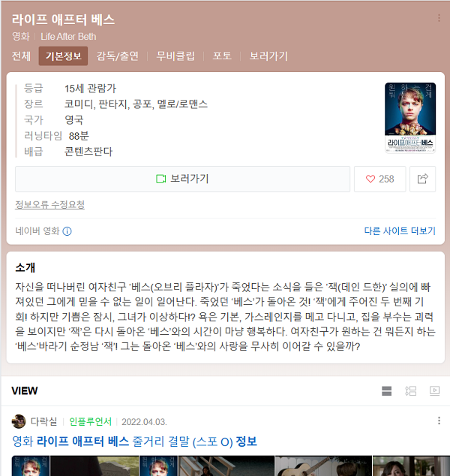Viewport: 450px width, 476px height.
Task: Click the 다락실 author profile picture
Action: point(19,421)
